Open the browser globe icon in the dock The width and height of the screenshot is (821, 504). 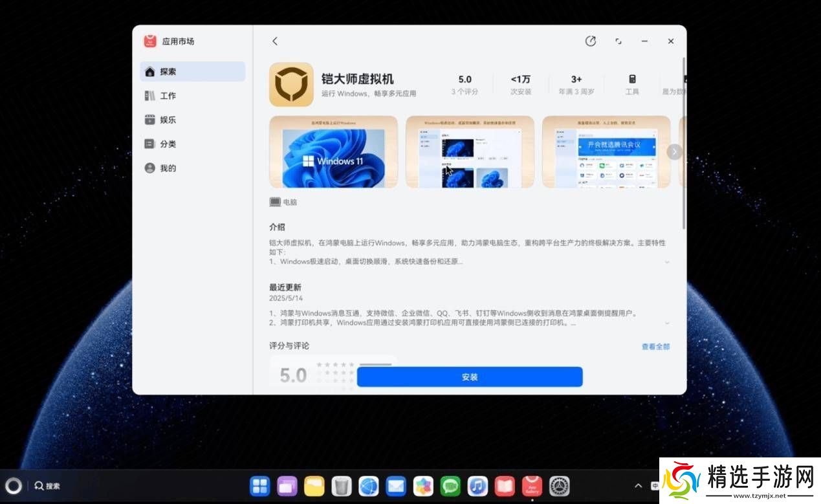[369, 486]
